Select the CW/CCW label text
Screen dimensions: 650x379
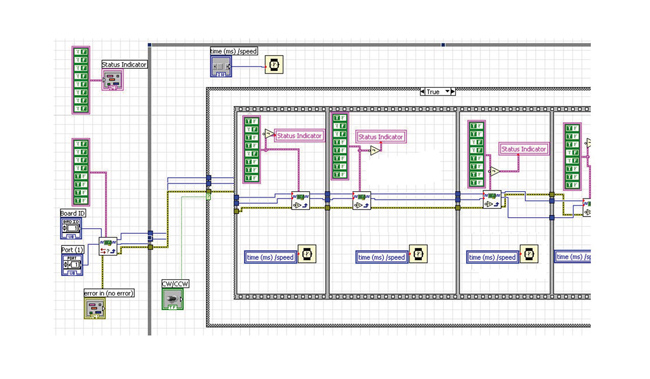click(x=175, y=284)
